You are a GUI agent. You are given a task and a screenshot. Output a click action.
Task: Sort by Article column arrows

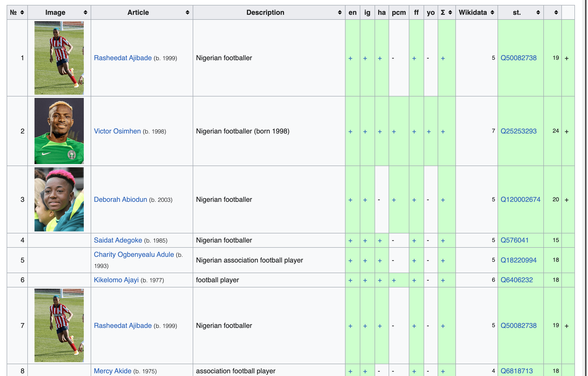[187, 12]
